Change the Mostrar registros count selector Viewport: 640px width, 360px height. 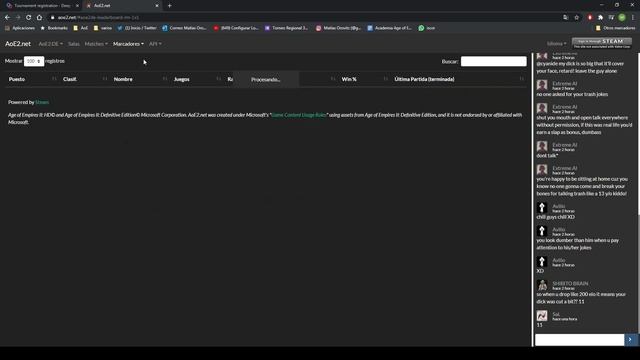(34, 61)
